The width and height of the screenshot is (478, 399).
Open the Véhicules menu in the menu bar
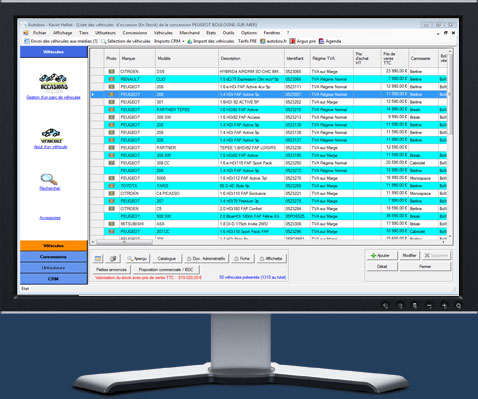(x=163, y=33)
